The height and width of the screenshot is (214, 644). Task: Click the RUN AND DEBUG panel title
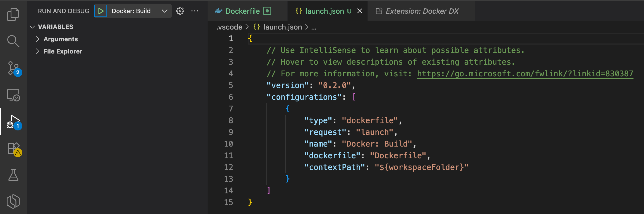click(64, 11)
